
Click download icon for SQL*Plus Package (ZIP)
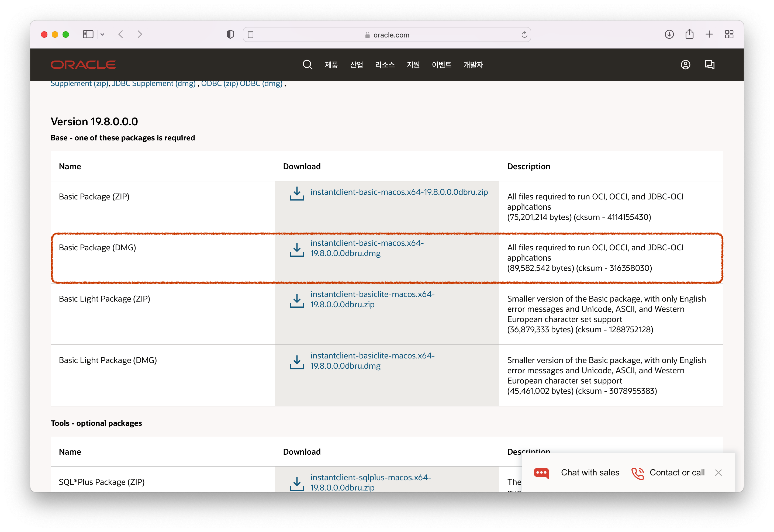[297, 484]
